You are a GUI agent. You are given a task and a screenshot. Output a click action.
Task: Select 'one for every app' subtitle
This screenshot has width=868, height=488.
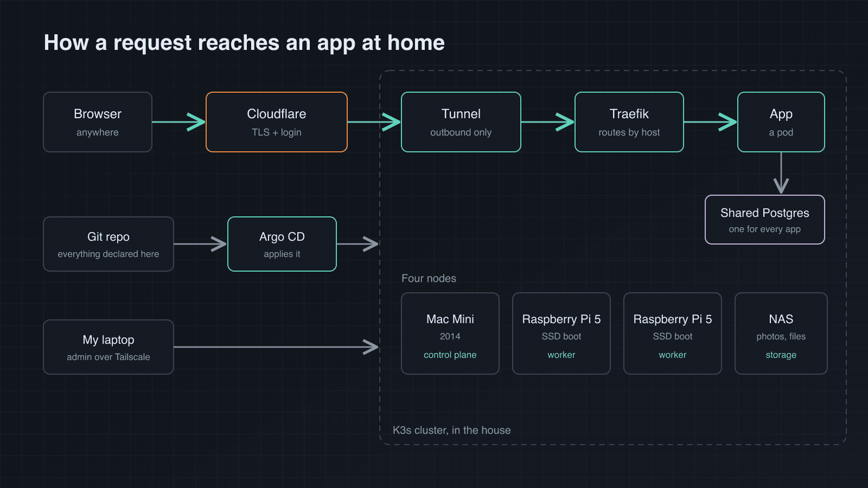(x=765, y=229)
